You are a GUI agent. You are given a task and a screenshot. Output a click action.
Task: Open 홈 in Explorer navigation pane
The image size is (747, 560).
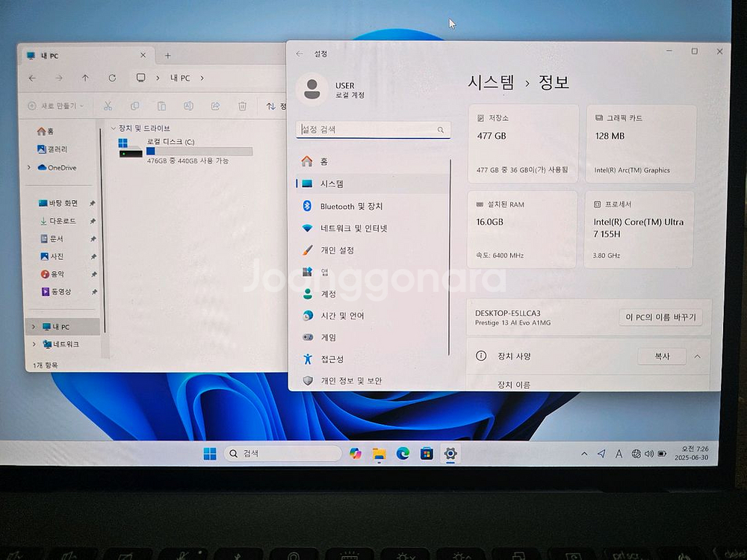tap(46, 131)
